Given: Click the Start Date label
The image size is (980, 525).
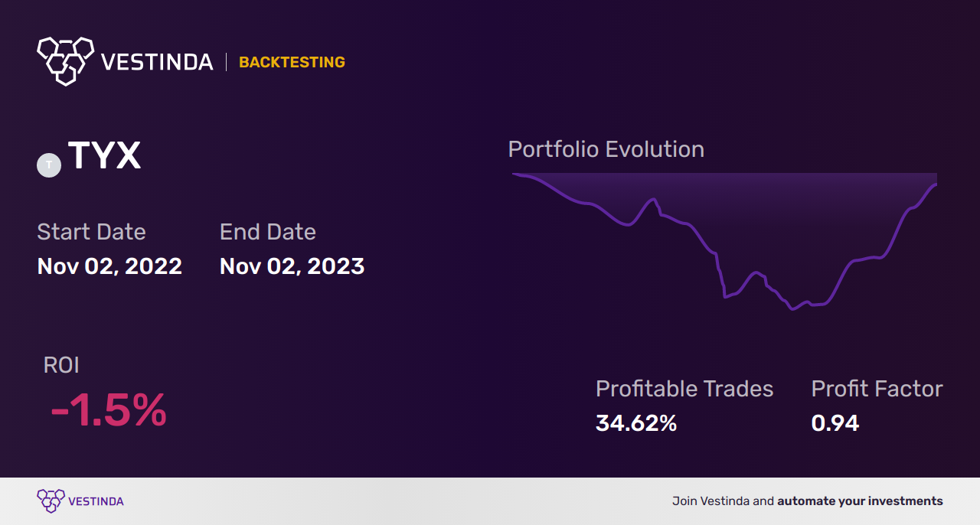Looking at the screenshot, I should 91,232.
